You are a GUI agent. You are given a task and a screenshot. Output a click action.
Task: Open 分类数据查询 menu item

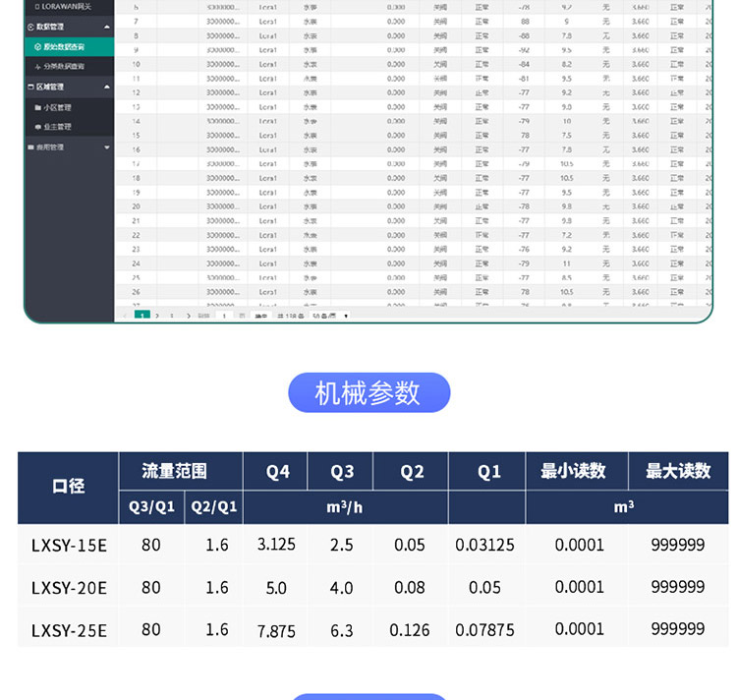click(x=67, y=66)
